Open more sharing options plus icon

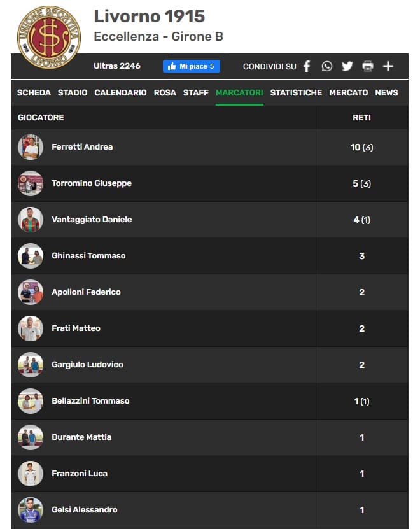click(388, 66)
